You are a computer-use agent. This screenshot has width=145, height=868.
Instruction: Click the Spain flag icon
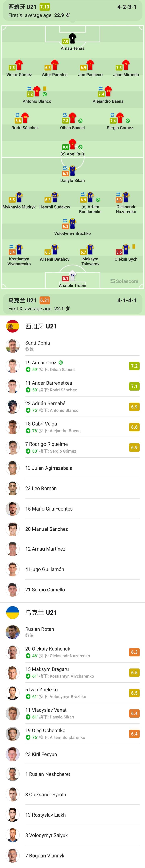(x=13, y=326)
